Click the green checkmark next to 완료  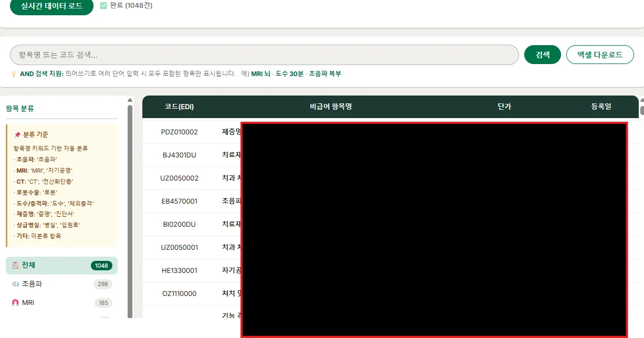(103, 6)
